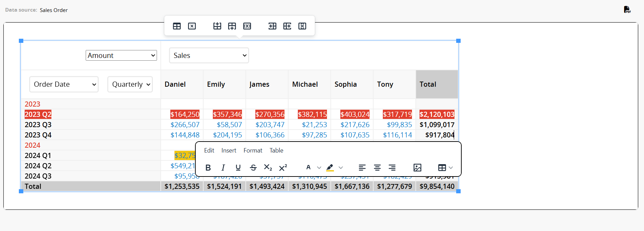Toggle Strikethrough formatting
644x231 pixels.
click(x=253, y=168)
